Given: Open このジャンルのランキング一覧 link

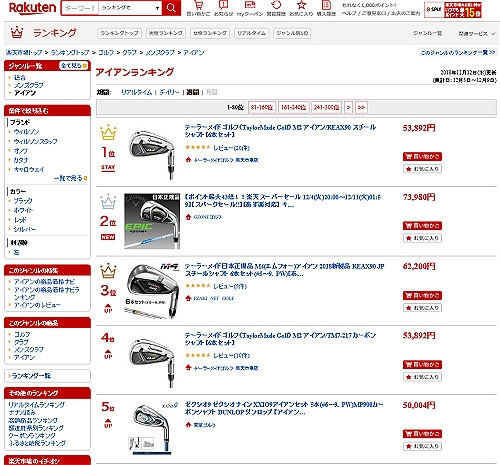Looking at the screenshot, I should tap(458, 52).
